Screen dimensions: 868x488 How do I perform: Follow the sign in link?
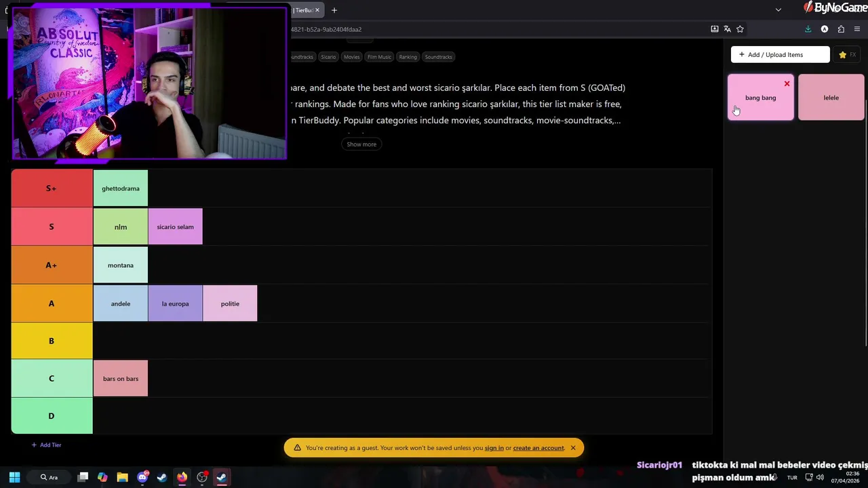tap(494, 448)
